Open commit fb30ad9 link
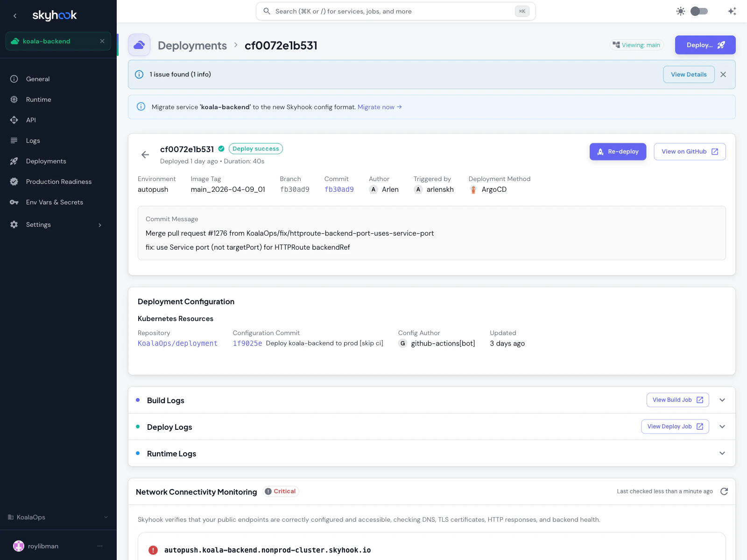This screenshot has width=747, height=560. click(339, 189)
